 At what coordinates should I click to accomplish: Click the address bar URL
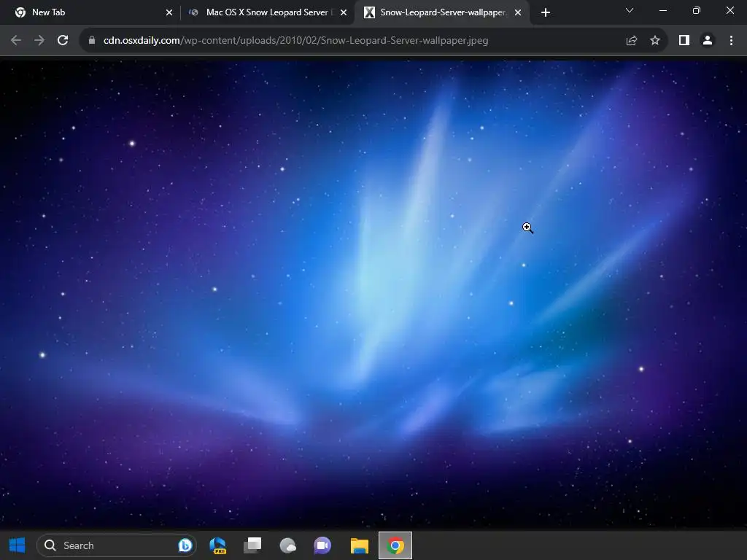click(x=295, y=41)
